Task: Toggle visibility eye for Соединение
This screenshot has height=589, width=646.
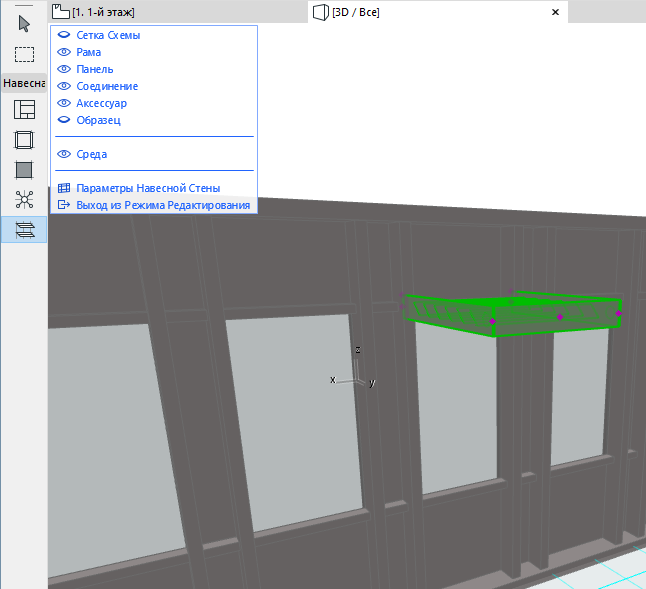Action: [x=64, y=86]
